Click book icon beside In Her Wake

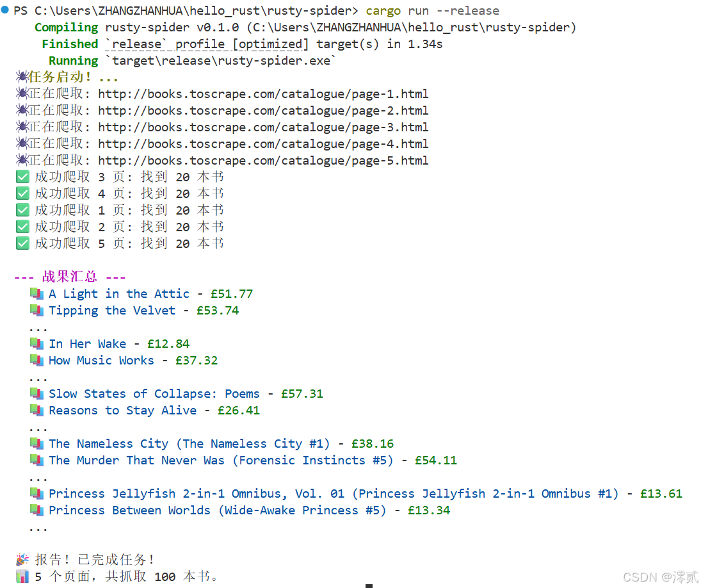point(36,343)
